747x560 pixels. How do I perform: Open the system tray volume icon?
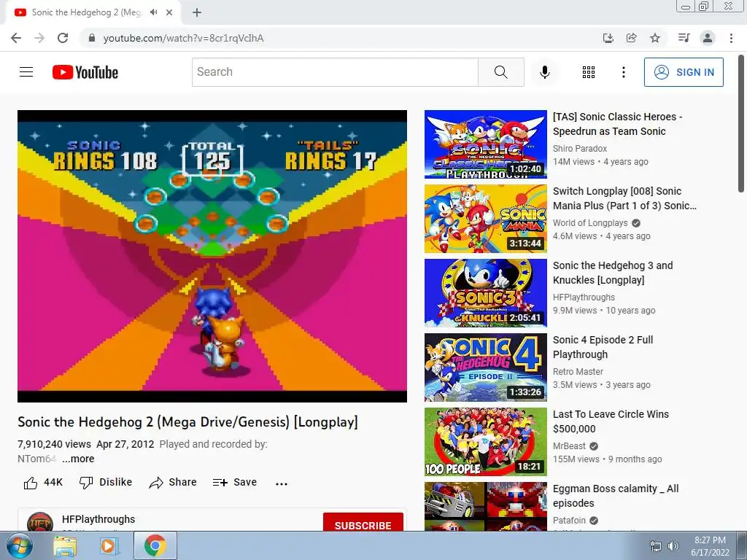[x=673, y=546]
